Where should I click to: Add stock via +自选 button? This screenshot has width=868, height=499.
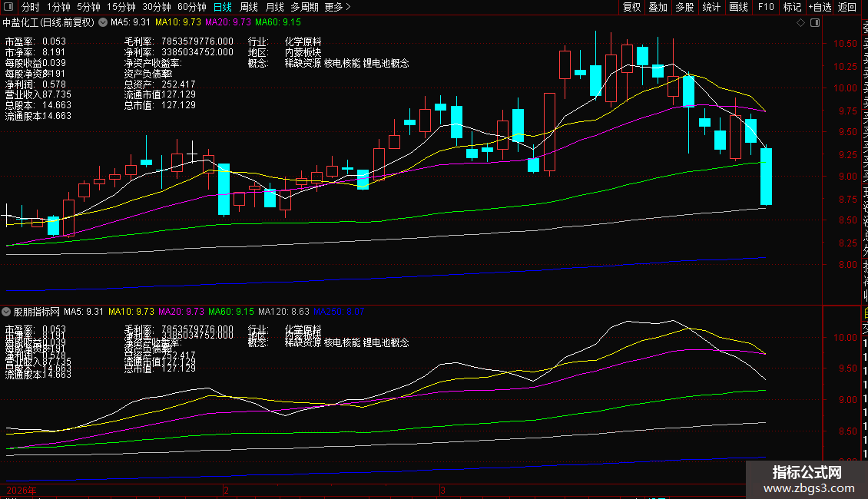coord(820,7)
